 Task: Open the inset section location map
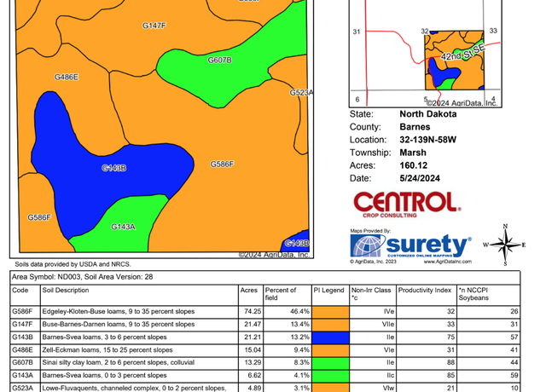coord(425,53)
